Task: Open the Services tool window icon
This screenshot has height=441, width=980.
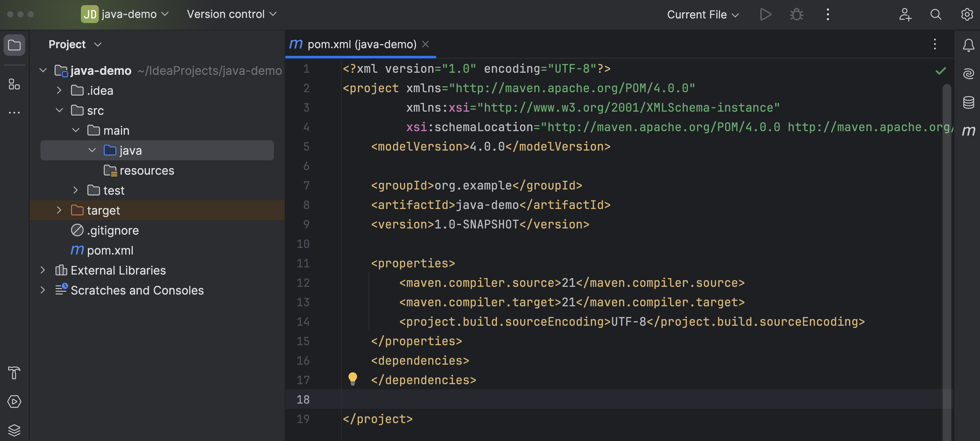Action: click(x=14, y=401)
